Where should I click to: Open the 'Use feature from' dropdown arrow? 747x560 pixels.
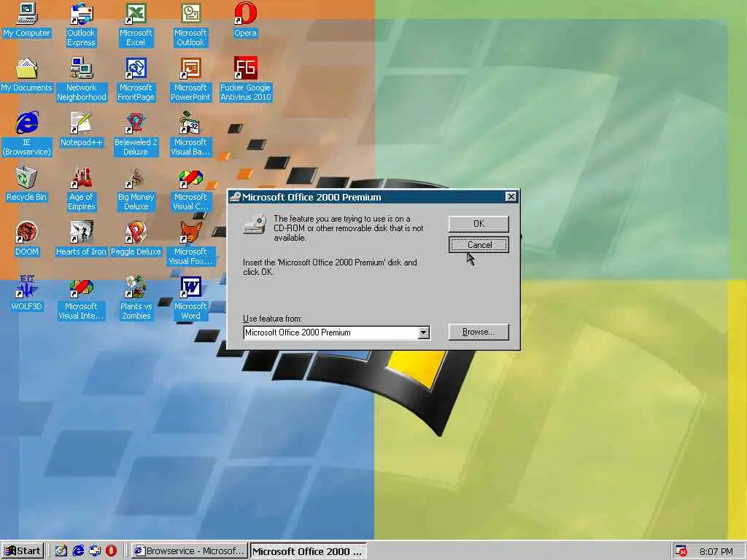click(424, 332)
